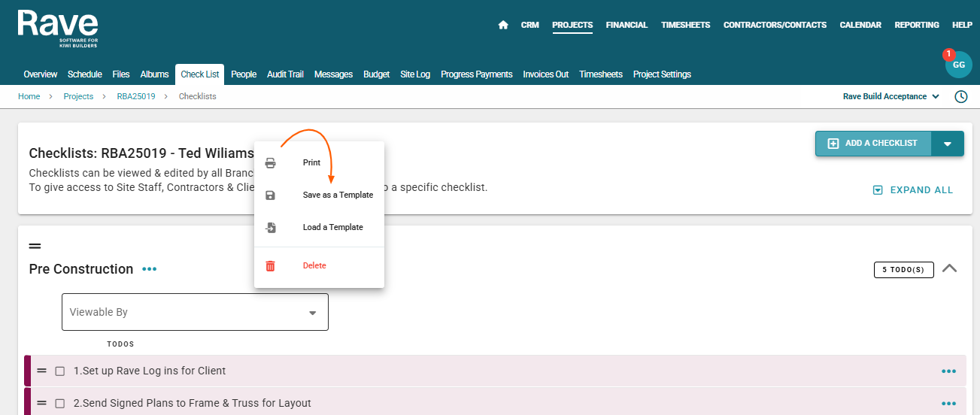Switch to the Schedule tab

point(85,74)
